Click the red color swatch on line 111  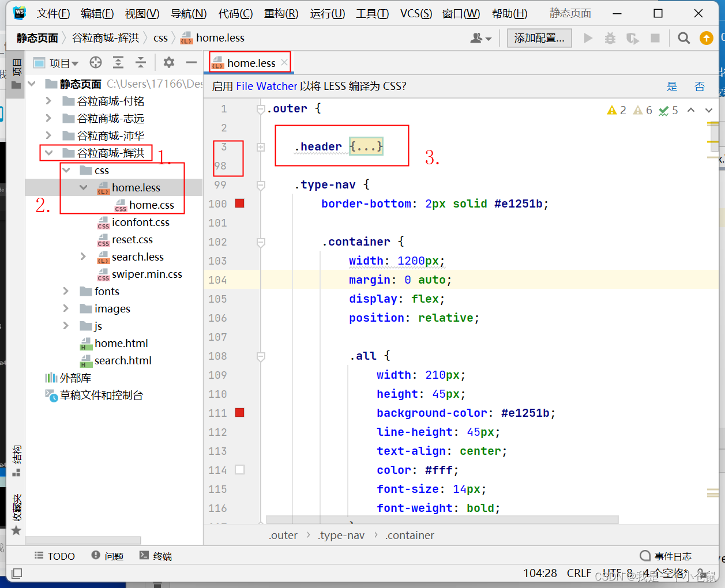pyautogui.click(x=240, y=412)
